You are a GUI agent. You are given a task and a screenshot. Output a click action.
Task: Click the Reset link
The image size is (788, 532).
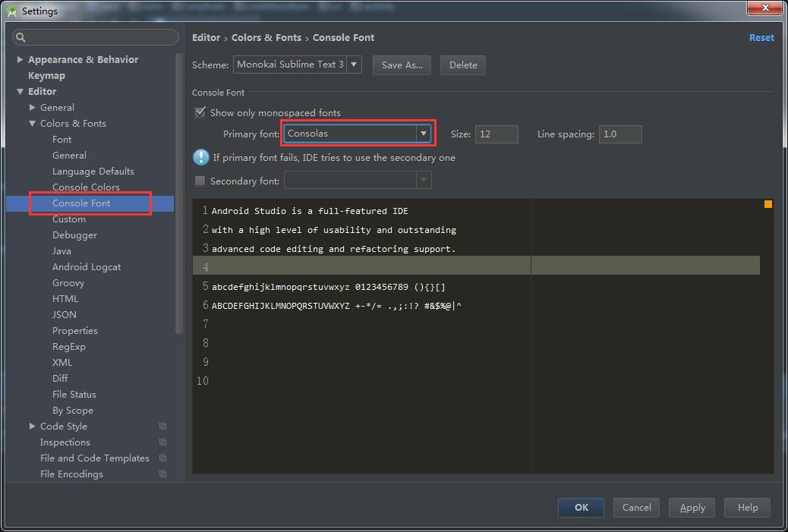pos(761,36)
